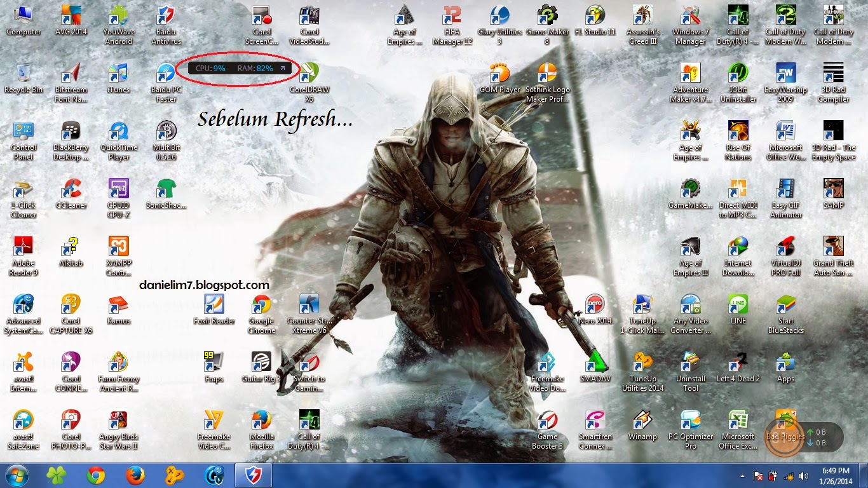Launch Adobe Reader 9 shortcut

pyautogui.click(x=24, y=256)
